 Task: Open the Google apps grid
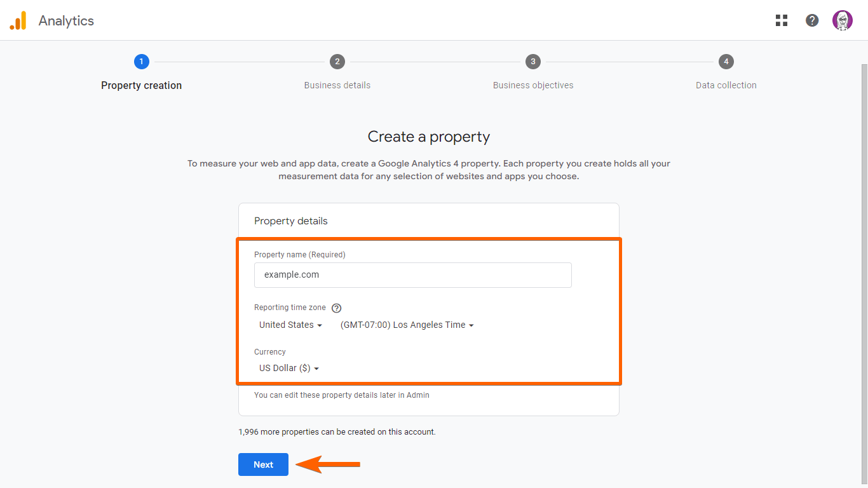[782, 20]
